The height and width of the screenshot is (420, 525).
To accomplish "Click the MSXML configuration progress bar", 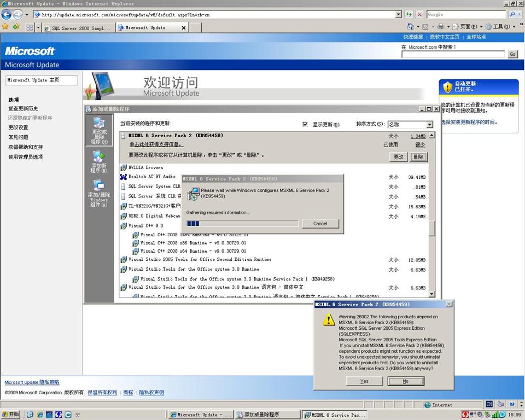I will tap(242, 223).
